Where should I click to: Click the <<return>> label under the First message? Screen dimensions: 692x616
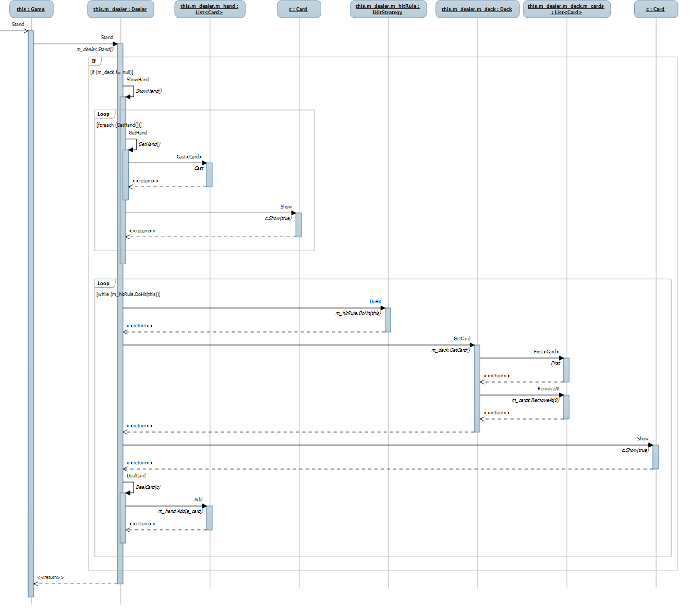(497, 376)
